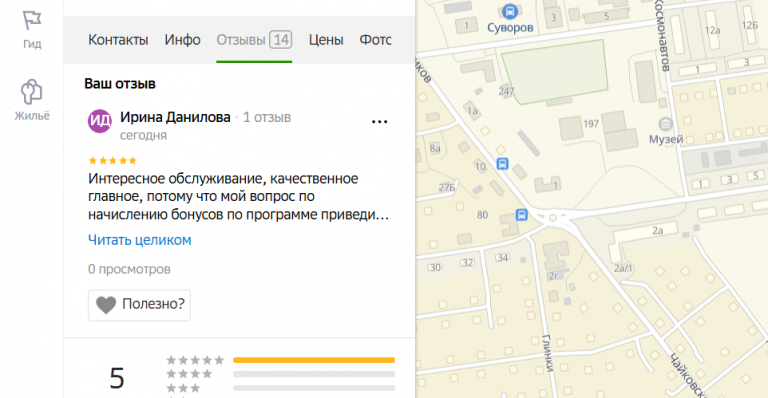Click the ИД purple user avatar
Screen dimensions: 768x398
coord(99,121)
